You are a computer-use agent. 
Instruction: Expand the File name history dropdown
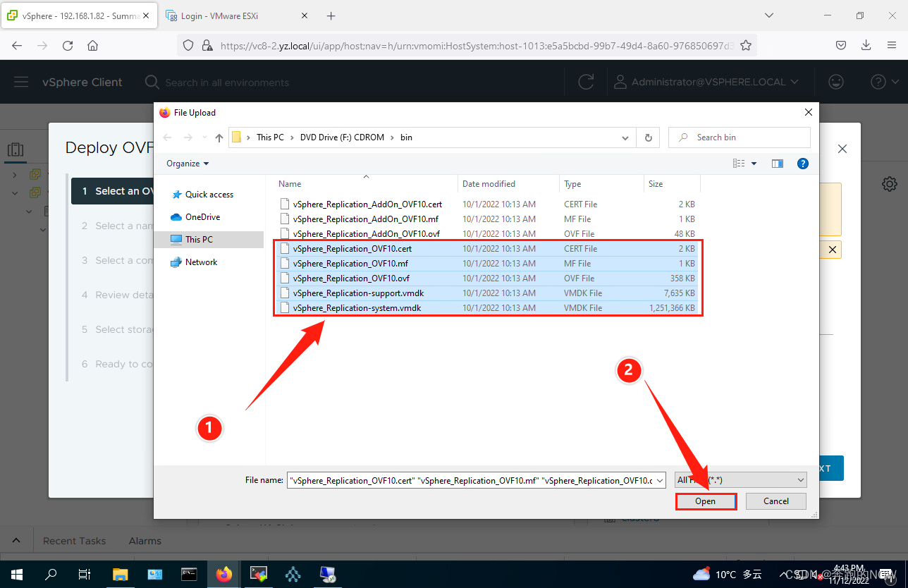click(660, 480)
